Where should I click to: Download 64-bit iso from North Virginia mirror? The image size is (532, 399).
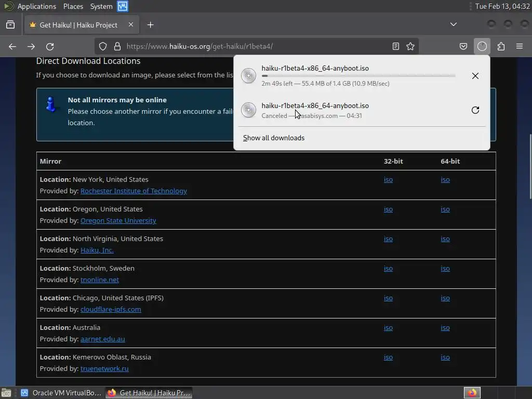(445, 239)
